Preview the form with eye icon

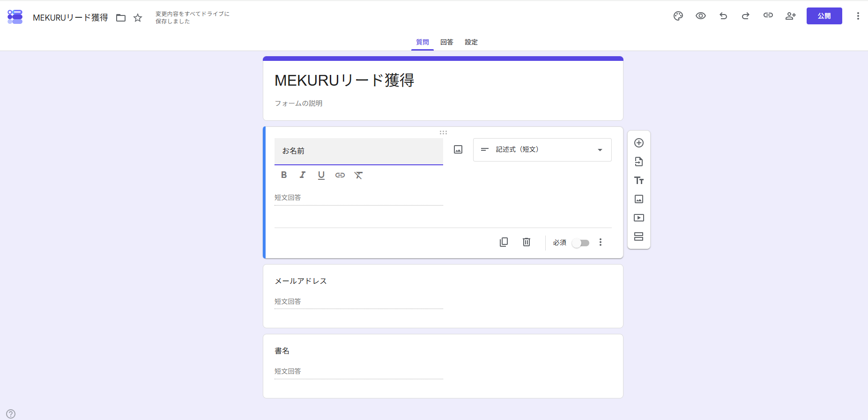(701, 16)
